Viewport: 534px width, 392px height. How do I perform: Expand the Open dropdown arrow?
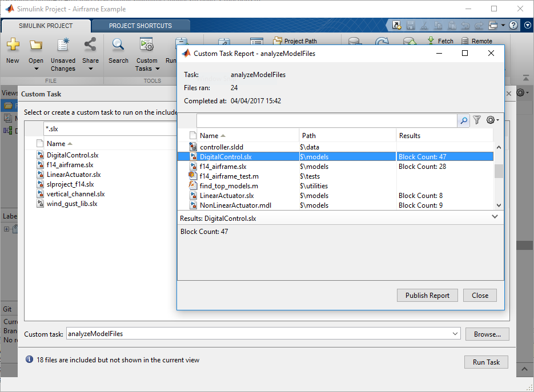coord(36,68)
